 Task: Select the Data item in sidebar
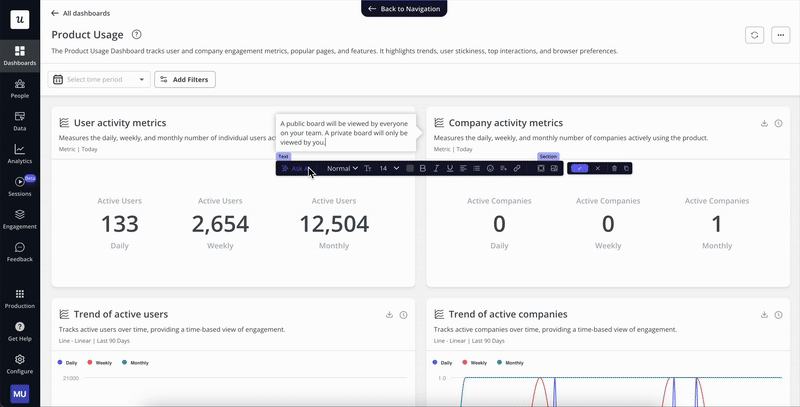pos(19,121)
